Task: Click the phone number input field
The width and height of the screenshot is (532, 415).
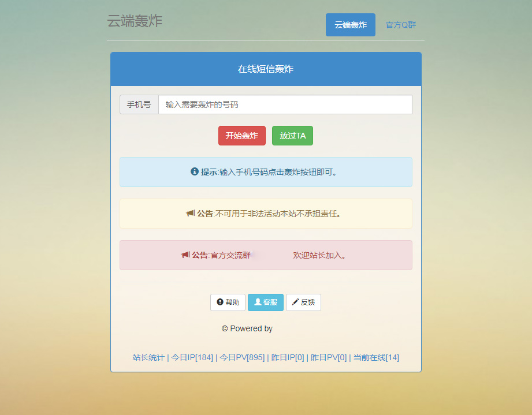Action: pos(283,104)
